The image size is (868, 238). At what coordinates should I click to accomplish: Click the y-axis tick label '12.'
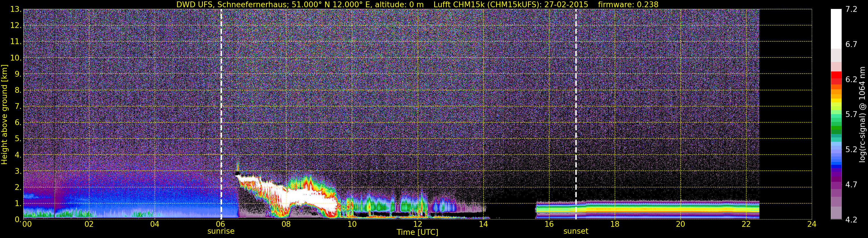16,26
